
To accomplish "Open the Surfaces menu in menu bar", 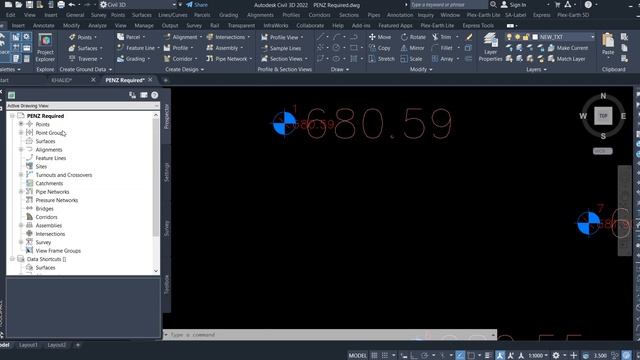I will tap(142, 15).
